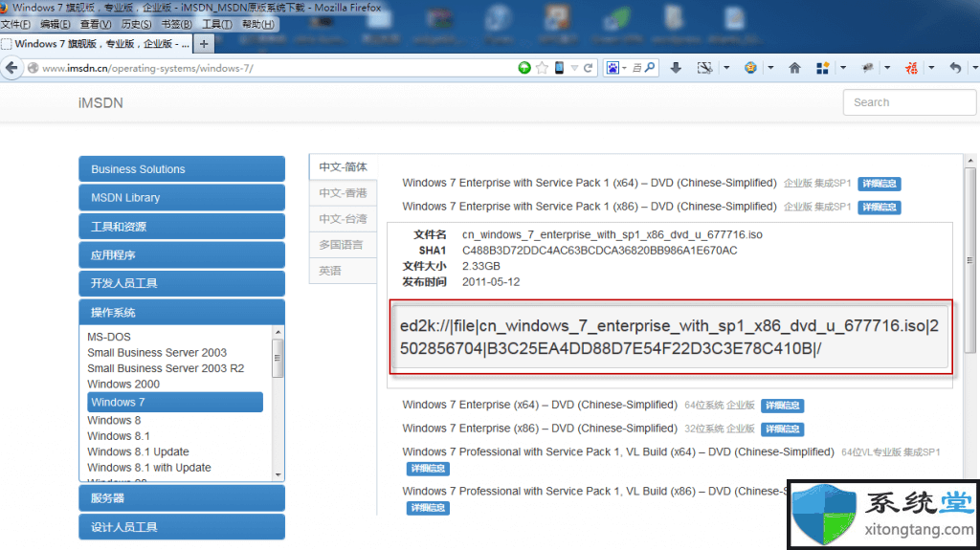Click the green go arrow in address bar

click(x=524, y=68)
